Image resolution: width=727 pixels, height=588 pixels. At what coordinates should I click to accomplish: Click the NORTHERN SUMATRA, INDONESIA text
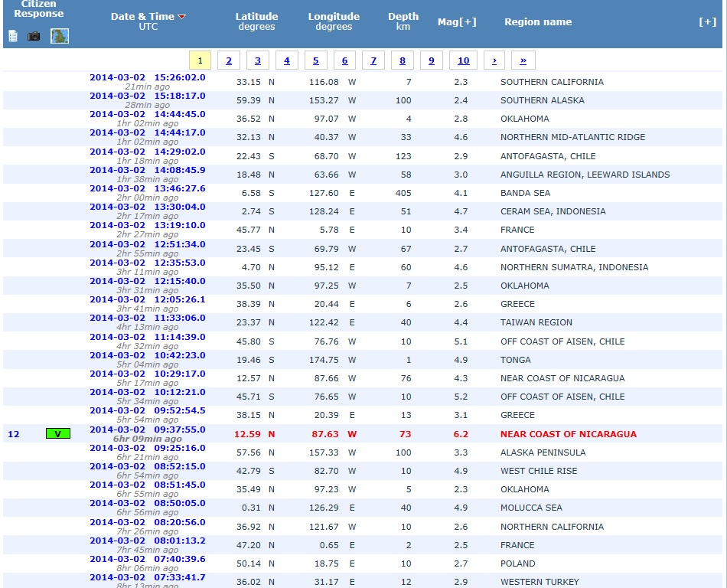575,267
